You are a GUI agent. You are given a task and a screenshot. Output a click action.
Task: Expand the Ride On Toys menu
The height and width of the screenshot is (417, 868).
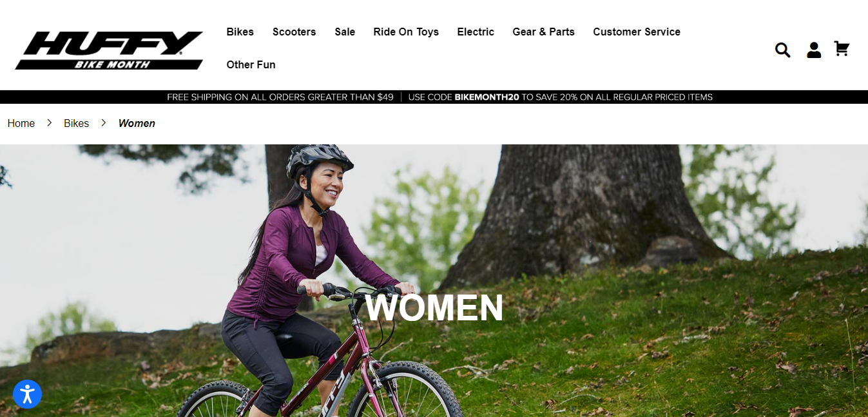coord(406,32)
